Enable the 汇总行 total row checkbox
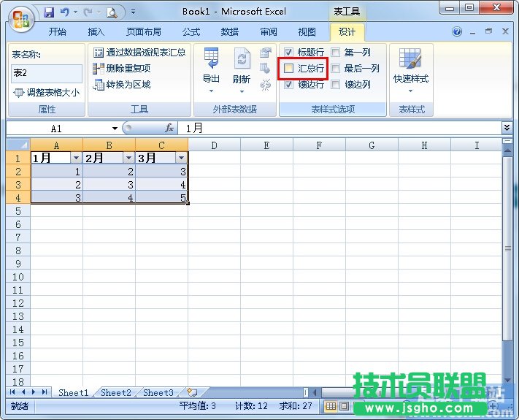Image resolution: width=519 pixels, height=420 pixels. click(289, 69)
